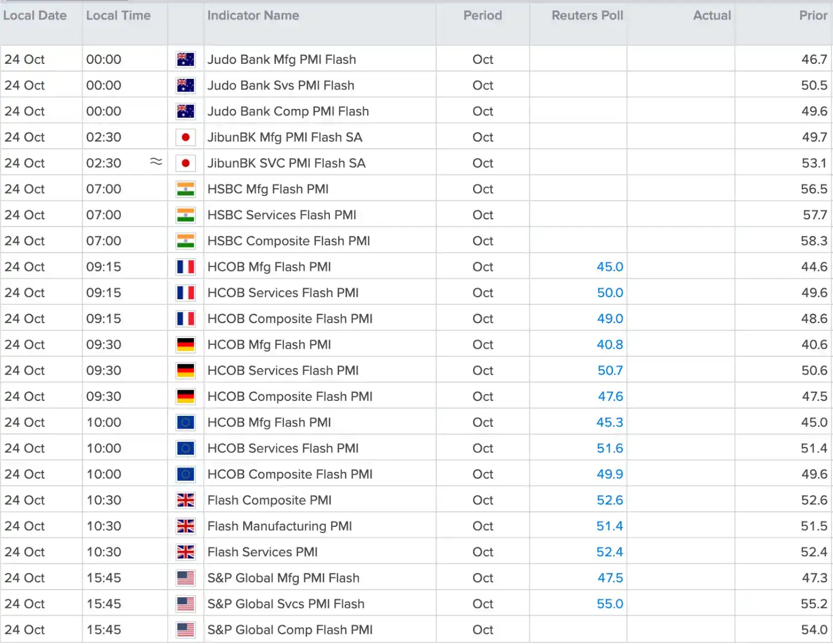Image resolution: width=833 pixels, height=644 pixels.
Task: Click the approximate-time symbol in the JibunBK SVC row
Action: [156, 162]
